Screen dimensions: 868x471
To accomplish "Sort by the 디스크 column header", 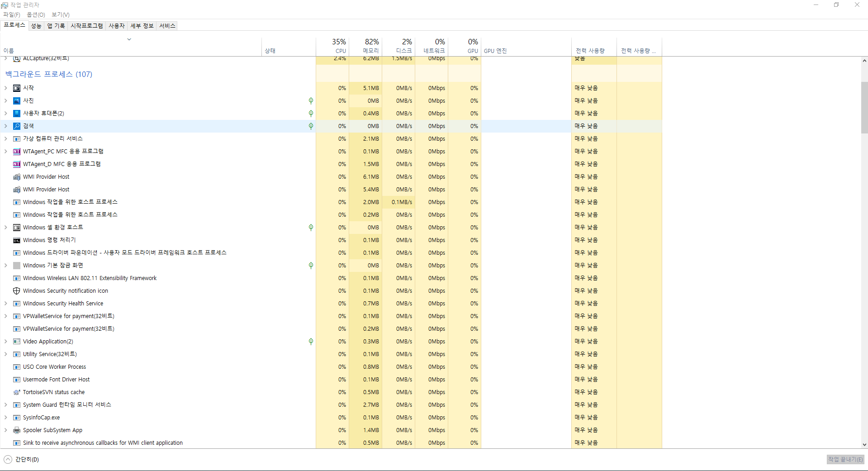I will (398, 46).
